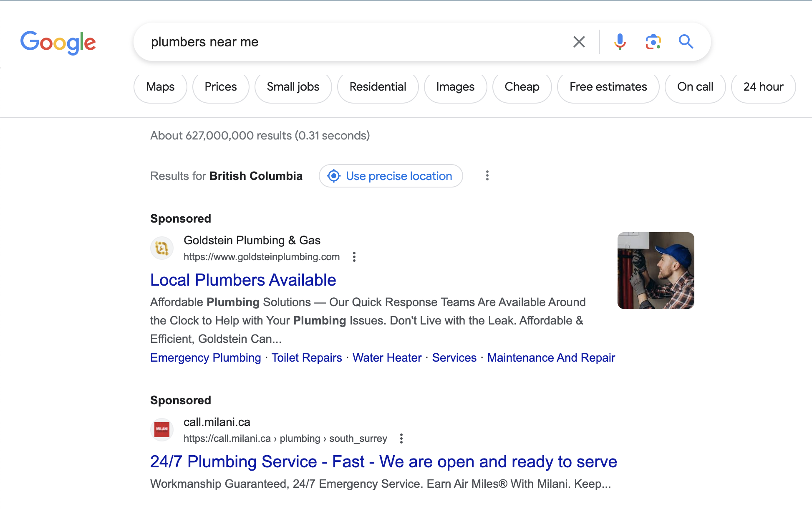812x512 pixels.
Task: Expand the On call filter option
Action: pyautogui.click(x=695, y=87)
